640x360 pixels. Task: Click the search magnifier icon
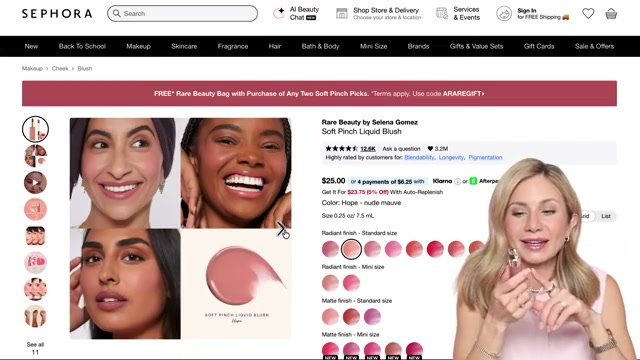tap(117, 13)
